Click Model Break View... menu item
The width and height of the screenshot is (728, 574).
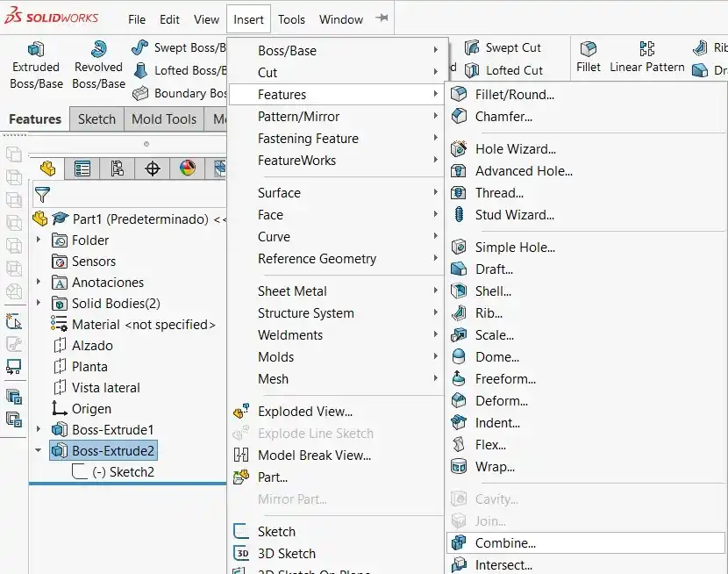337,456
